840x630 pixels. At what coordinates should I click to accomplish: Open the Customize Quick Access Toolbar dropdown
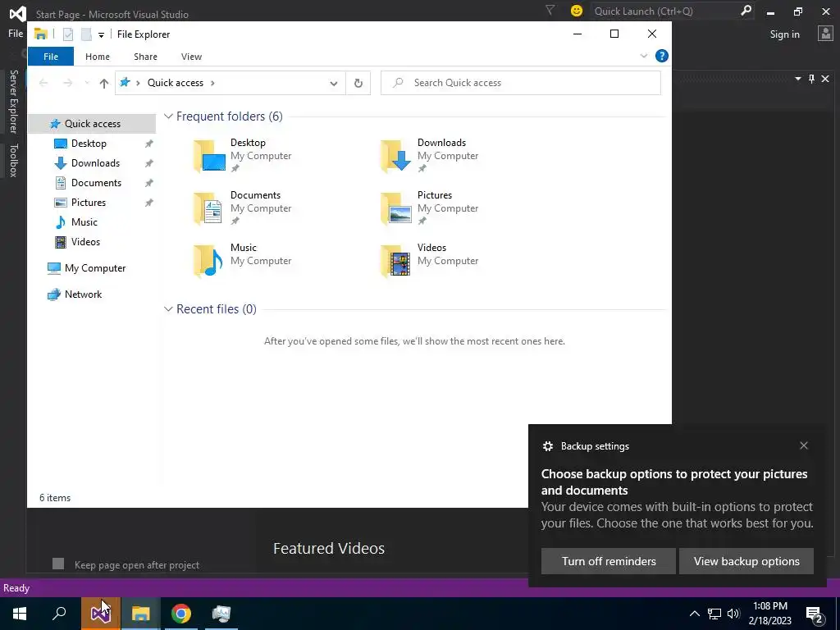point(101,34)
